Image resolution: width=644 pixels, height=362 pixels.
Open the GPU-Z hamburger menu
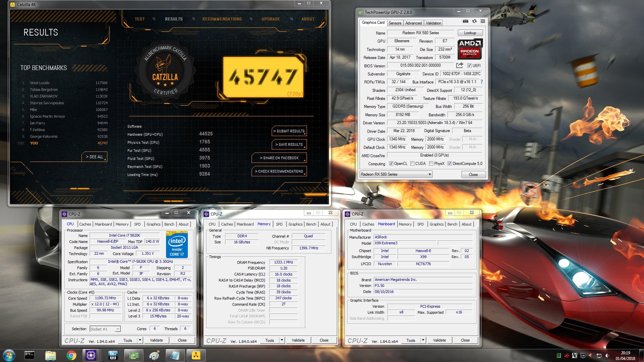pos(483,21)
